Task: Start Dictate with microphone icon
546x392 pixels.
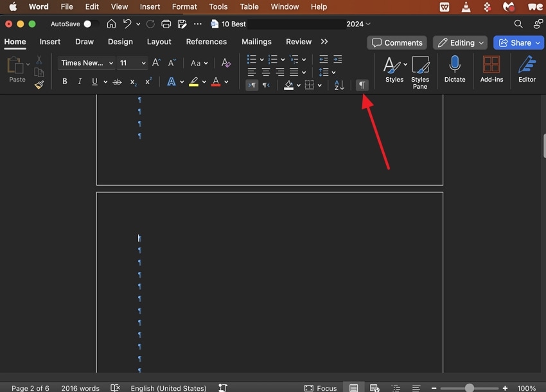Action: pos(455,69)
